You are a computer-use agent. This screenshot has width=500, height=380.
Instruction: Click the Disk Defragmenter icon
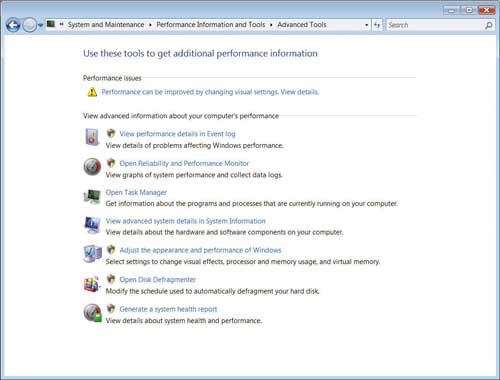pos(92,284)
